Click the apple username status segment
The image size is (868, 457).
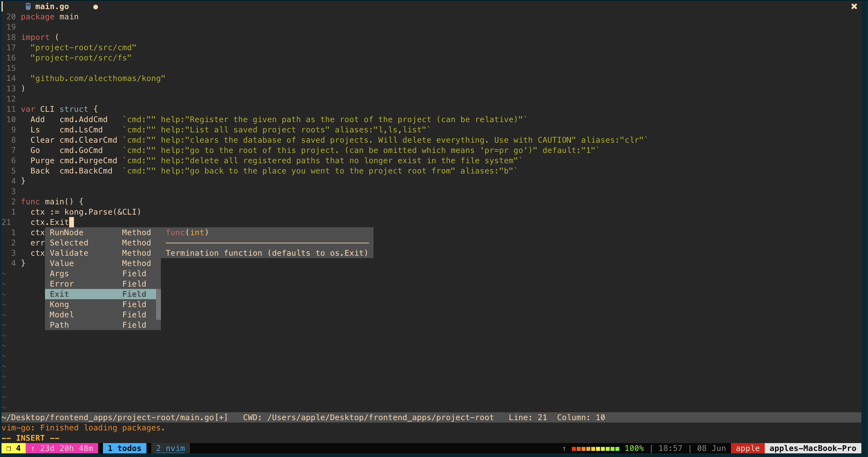[747, 448]
